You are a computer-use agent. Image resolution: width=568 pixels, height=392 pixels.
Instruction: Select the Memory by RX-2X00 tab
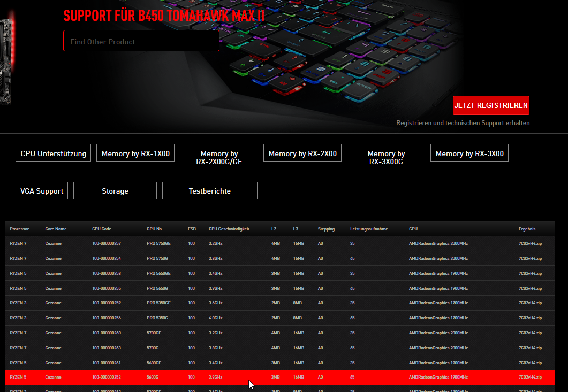click(x=302, y=153)
